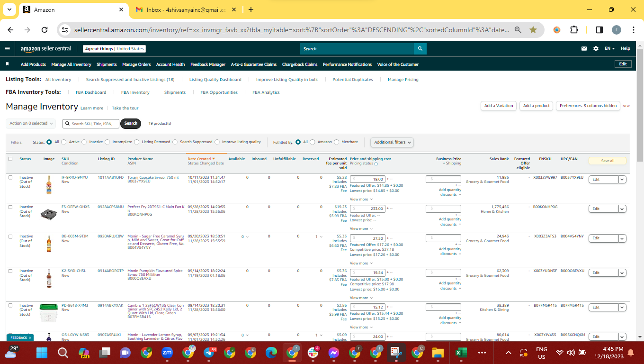Select Fulfilled By Amazon filter
This screenshot has width=644, height=364.
[313, 142]
